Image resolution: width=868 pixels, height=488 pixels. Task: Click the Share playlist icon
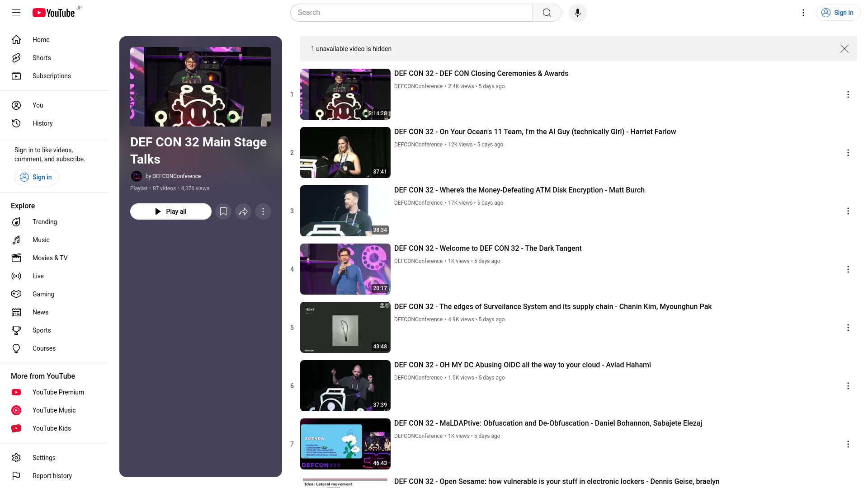point(243,211)
